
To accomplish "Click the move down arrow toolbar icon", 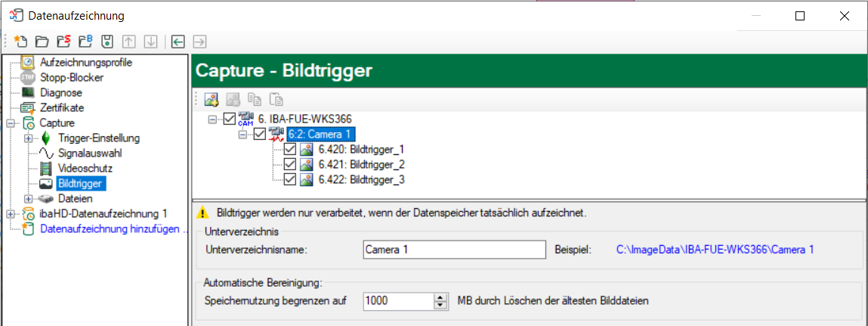I will pyautogui.click(x=150, y=41).
